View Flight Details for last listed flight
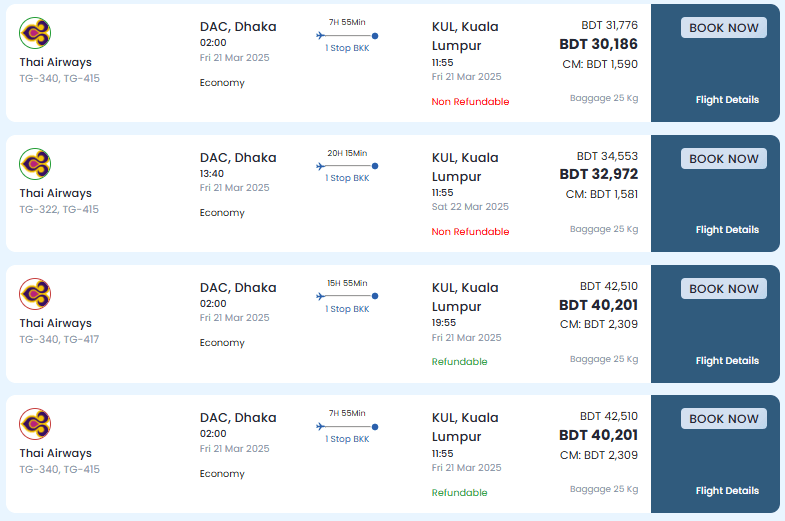Image resolution: width=785 pixels, height=521 pixels. tap(727, 490)
